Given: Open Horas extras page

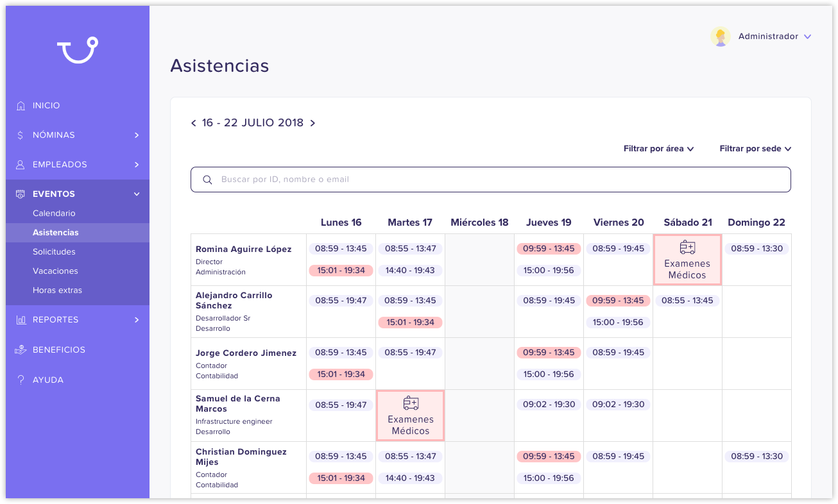Looking at the screenshot, I should tap(57, 290).
